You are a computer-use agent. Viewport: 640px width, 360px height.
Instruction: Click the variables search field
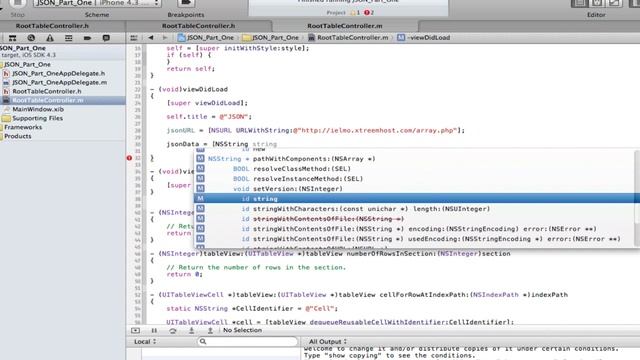click(x=247, y=342)
